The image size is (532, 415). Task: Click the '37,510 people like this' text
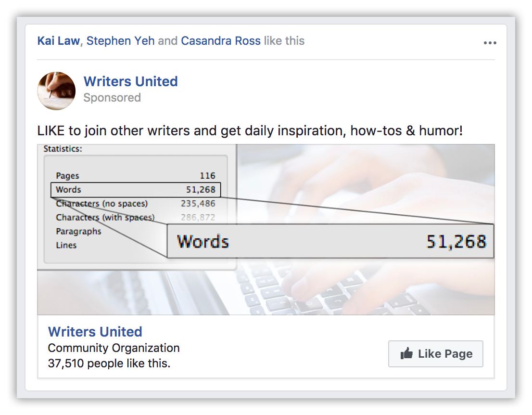click(109, 363)
